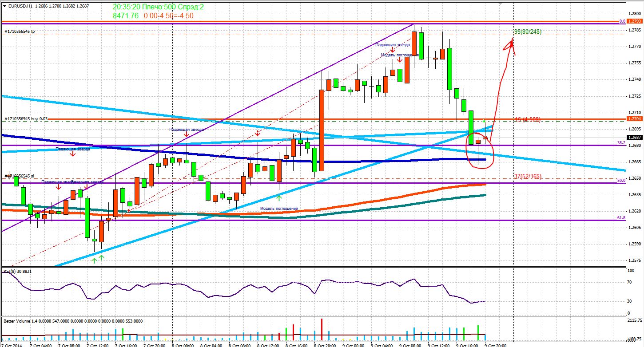Select the Fibonacci 50.0 level label
This screenshot has height=347, width=644.
click(x=621, y=180)
